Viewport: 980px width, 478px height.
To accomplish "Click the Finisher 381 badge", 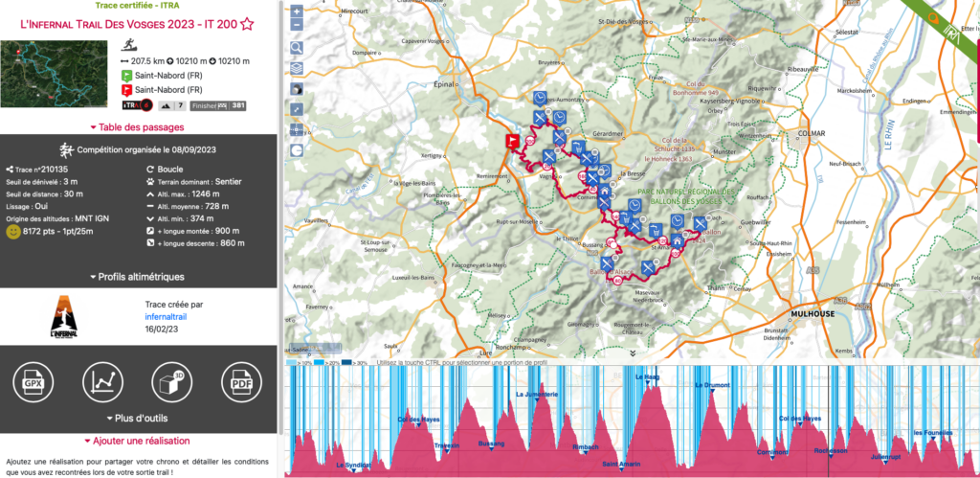I will [x=218, y=105].
